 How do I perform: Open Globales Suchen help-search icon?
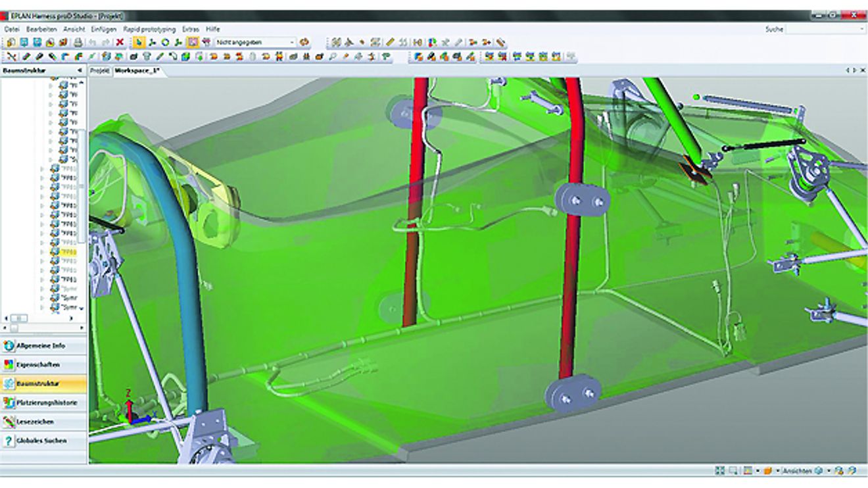(9, 441)
